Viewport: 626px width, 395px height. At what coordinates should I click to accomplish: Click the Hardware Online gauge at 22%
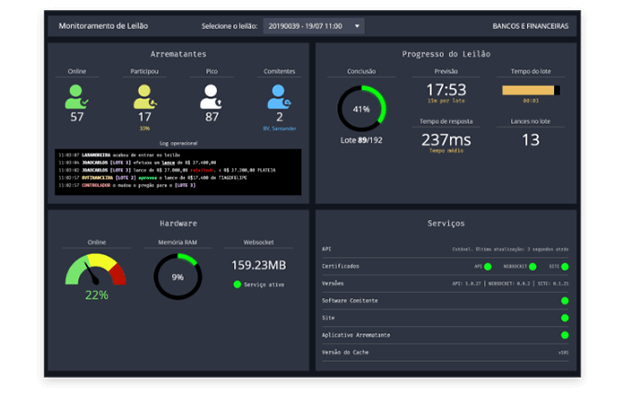pyautogui.click(x=96, y=270)
